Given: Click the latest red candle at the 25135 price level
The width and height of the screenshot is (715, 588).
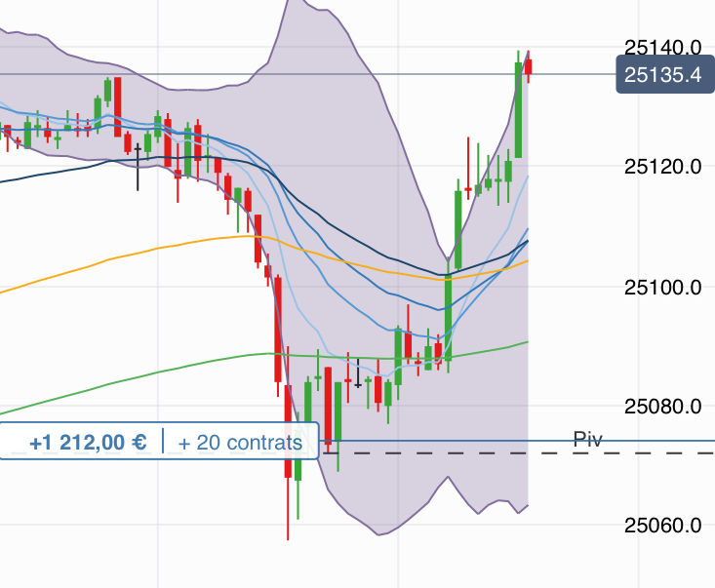Looking at the screenshot, I should [529, 67].
